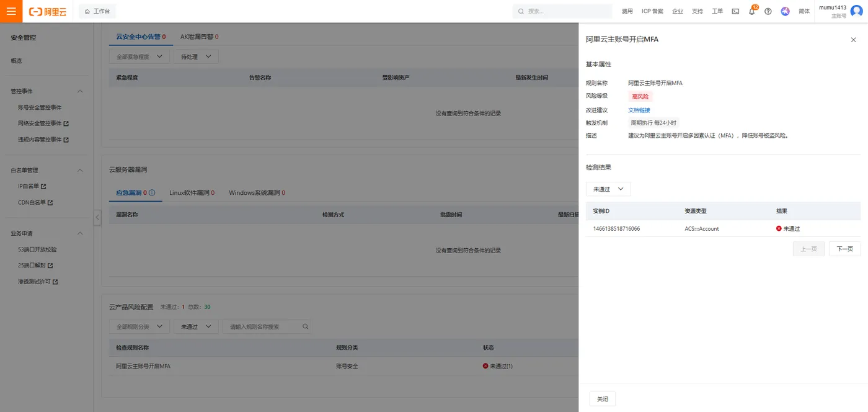The height and width of the screenshot is (412, 868).
Task: Open the 工作台 home button
Action: coord(97,11)
